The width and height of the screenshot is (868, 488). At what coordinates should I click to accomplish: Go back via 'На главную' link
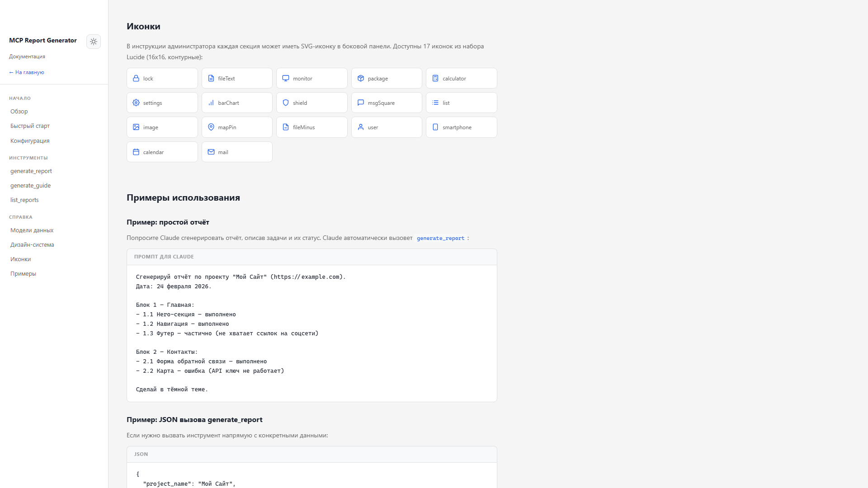[x=27, y=72]
